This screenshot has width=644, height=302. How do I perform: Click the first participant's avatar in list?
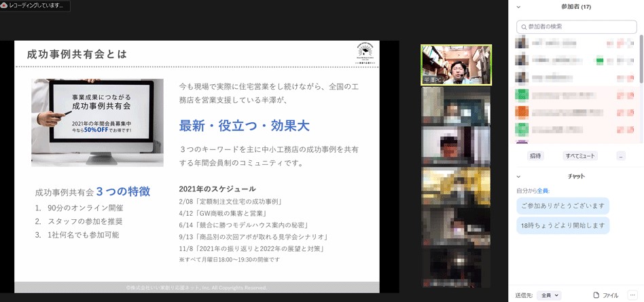521,43
